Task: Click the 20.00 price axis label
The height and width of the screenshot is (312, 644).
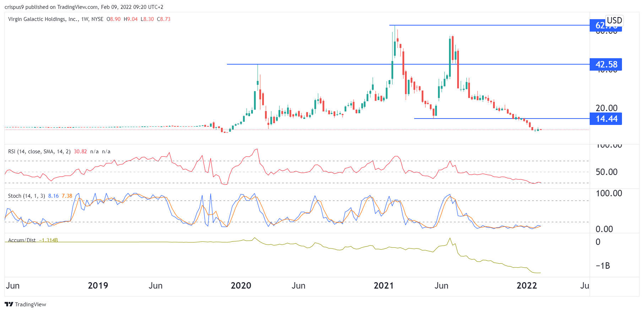Action: 606,108
